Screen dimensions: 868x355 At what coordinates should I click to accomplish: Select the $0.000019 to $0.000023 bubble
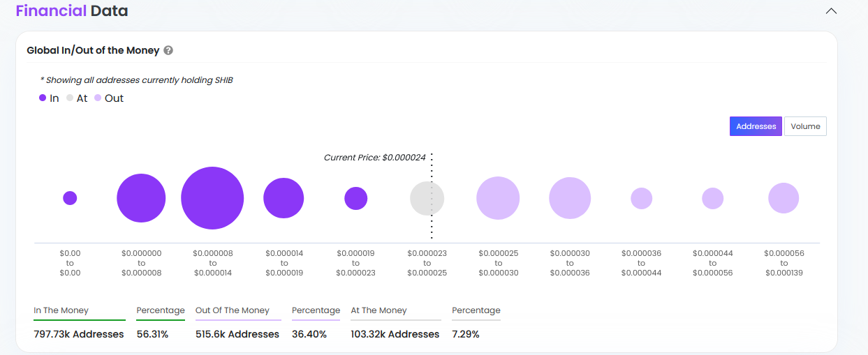point(355,198)
